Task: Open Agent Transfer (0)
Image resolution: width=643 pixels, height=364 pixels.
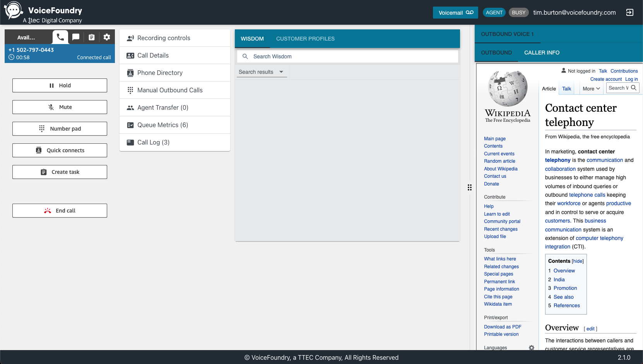Action: click(x=175, y=107)
